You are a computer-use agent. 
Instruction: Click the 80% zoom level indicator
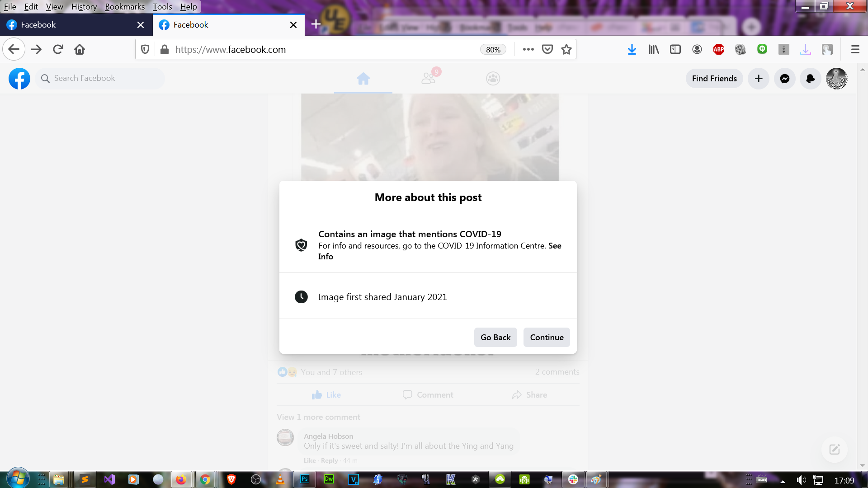(493, 50)
